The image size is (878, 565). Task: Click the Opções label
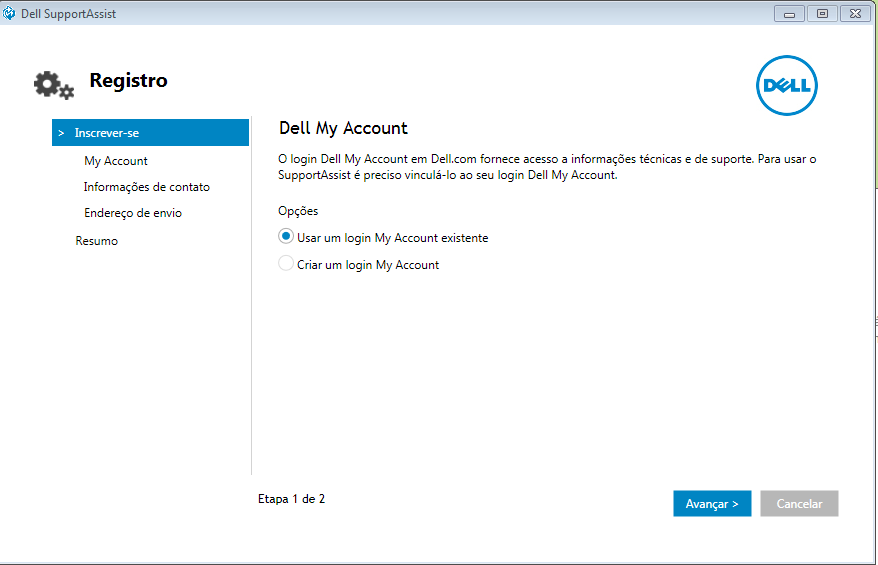coord(298,211)
